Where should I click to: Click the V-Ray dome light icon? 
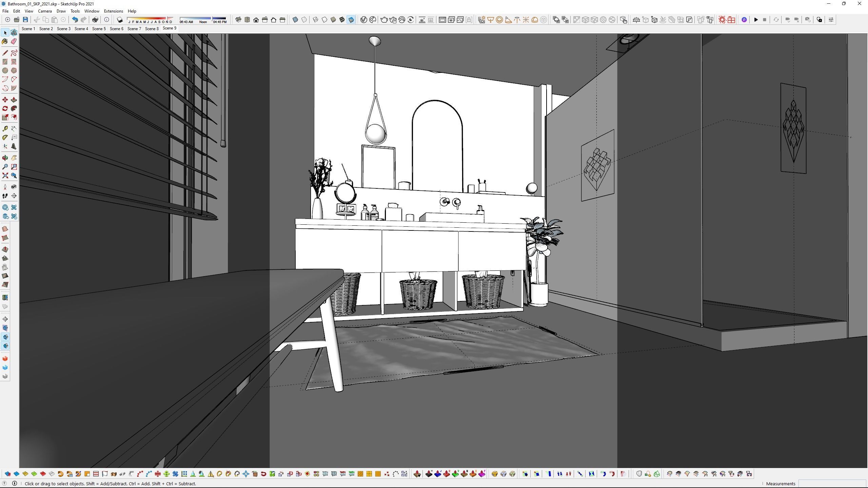point(535,20)
